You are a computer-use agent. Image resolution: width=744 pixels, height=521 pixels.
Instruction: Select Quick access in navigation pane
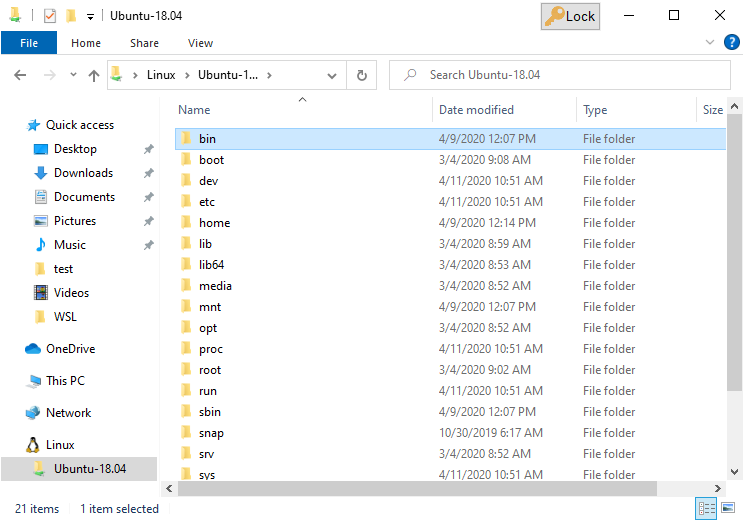point(80,125)
